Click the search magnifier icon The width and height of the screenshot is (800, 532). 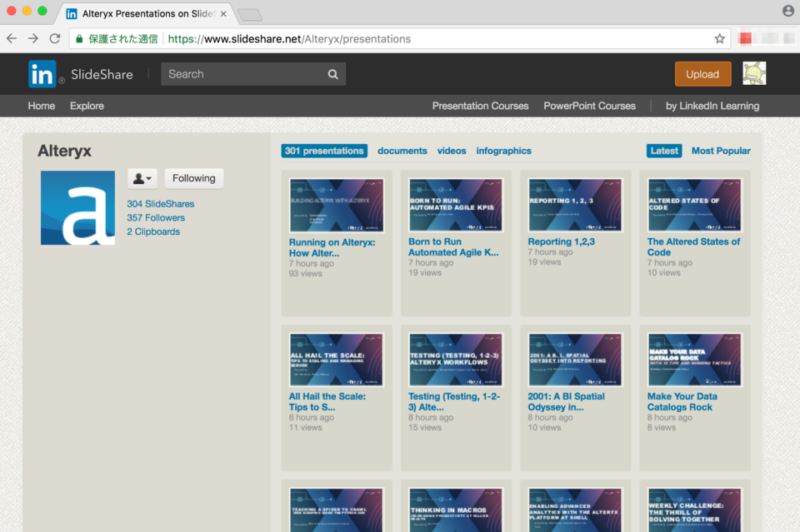(332, 74)
